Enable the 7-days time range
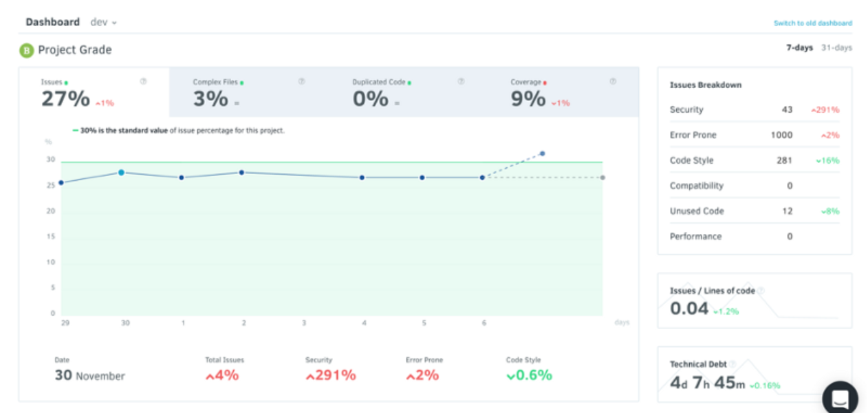 pos(799,47)
